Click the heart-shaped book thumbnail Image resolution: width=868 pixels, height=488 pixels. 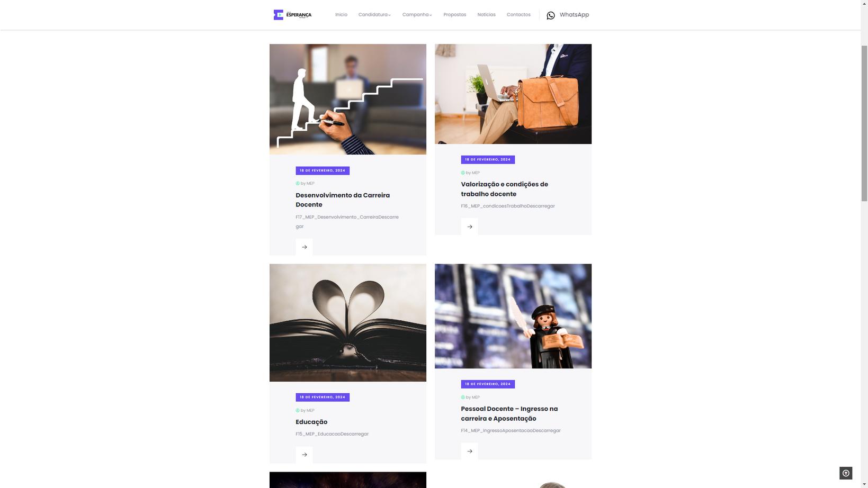(348, 323)
